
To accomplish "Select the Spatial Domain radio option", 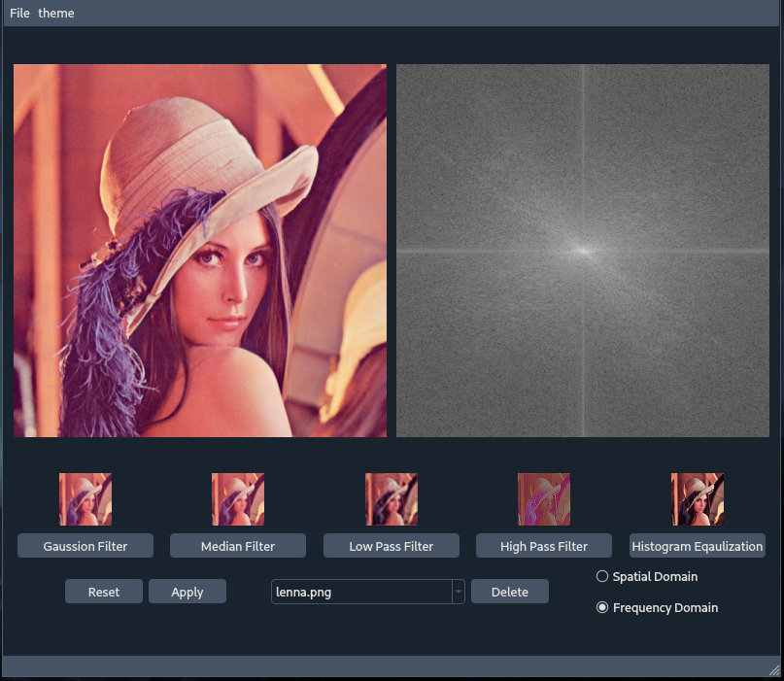I will click(647, 576).
